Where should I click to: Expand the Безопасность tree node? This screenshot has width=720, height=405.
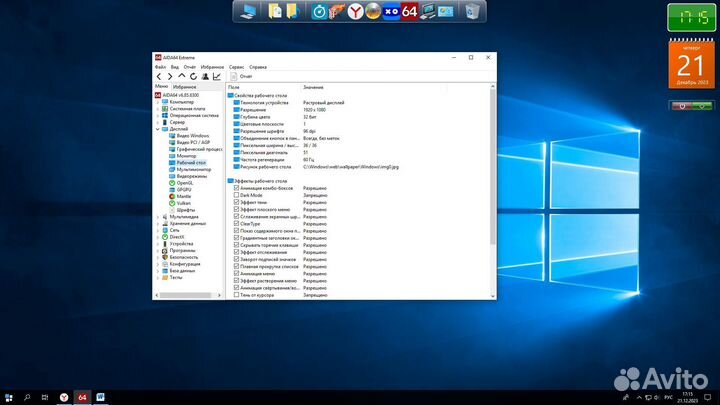coord(158,257)
